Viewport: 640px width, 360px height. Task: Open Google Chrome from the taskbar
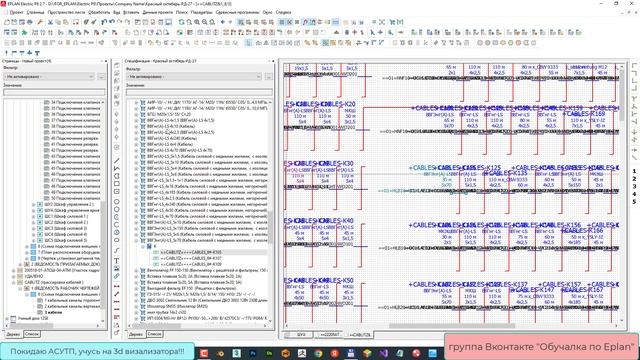coord(318,353)
